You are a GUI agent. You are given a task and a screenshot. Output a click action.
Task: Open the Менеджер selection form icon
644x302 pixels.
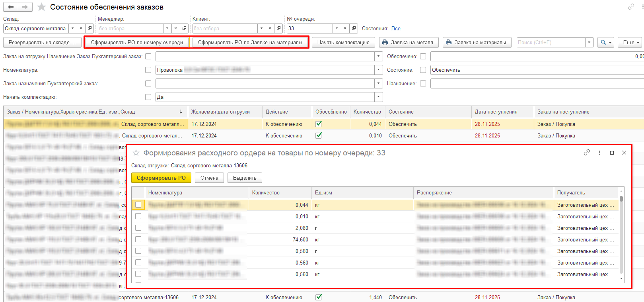pyautogui.click(x=184, y=28)
